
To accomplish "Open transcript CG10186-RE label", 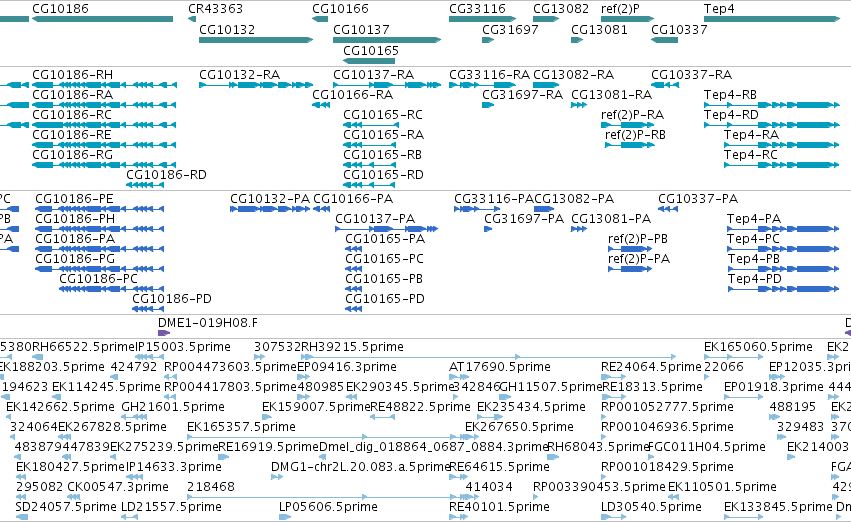I will (x=72, y=135).
